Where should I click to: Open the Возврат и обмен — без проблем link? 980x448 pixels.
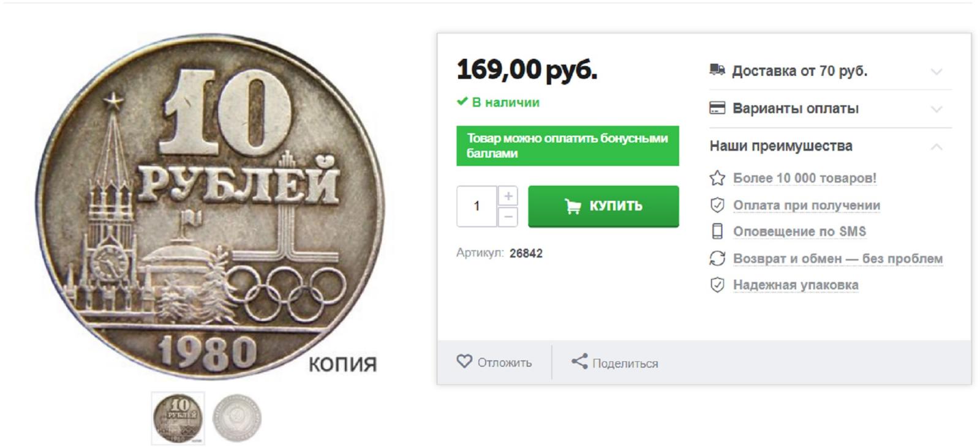[x=837, y=259]
